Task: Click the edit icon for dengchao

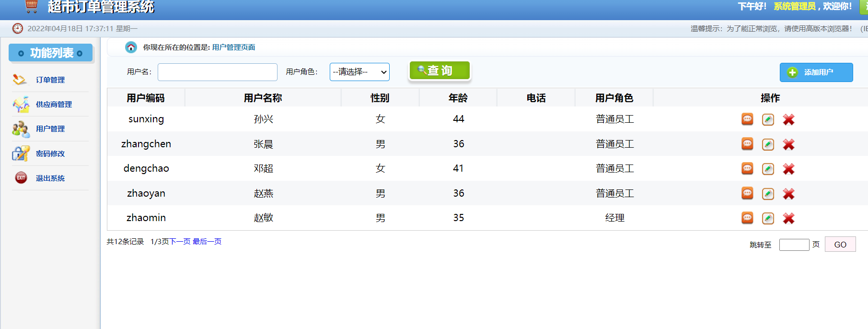Action: coord(768,169)
